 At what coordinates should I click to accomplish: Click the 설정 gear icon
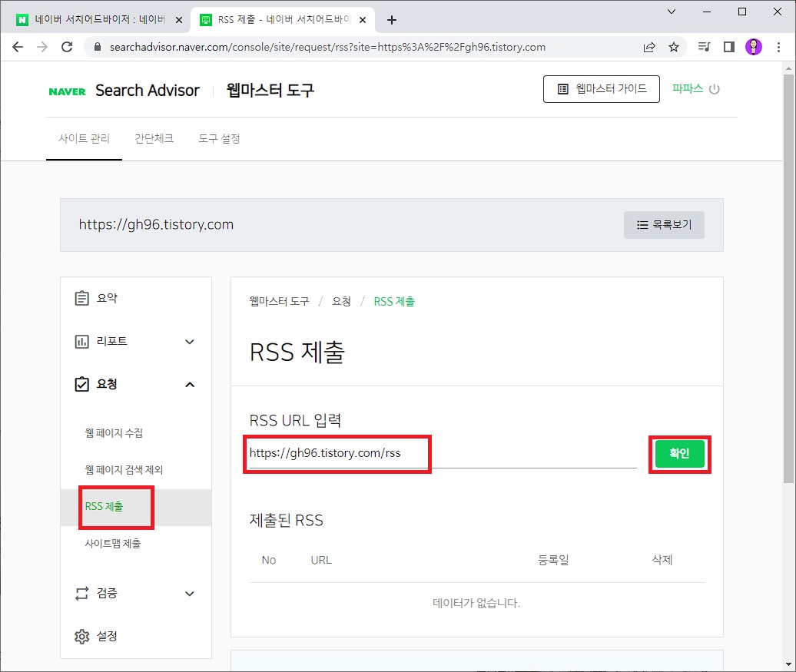coord(81,636)
